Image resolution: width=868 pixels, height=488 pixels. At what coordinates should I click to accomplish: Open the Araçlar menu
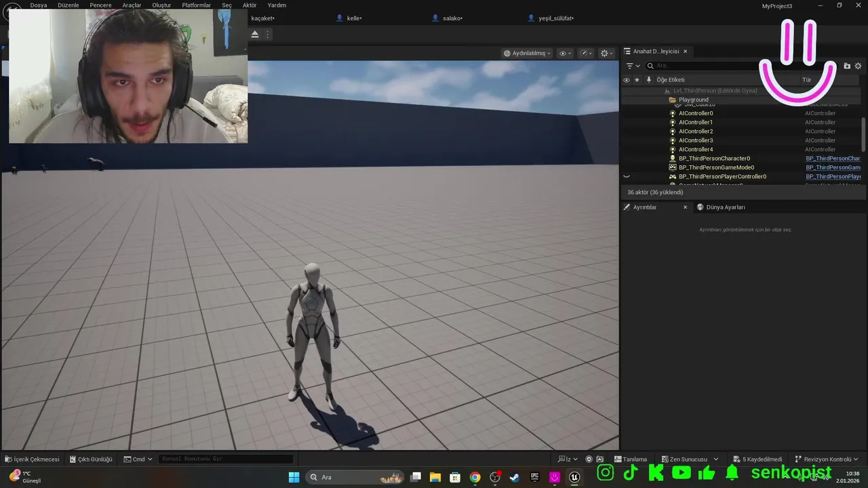coord(132,5)
